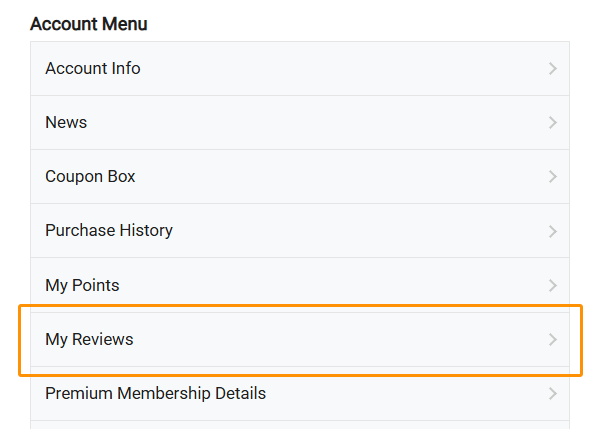Click the Account Info label text

click(93, 69)
